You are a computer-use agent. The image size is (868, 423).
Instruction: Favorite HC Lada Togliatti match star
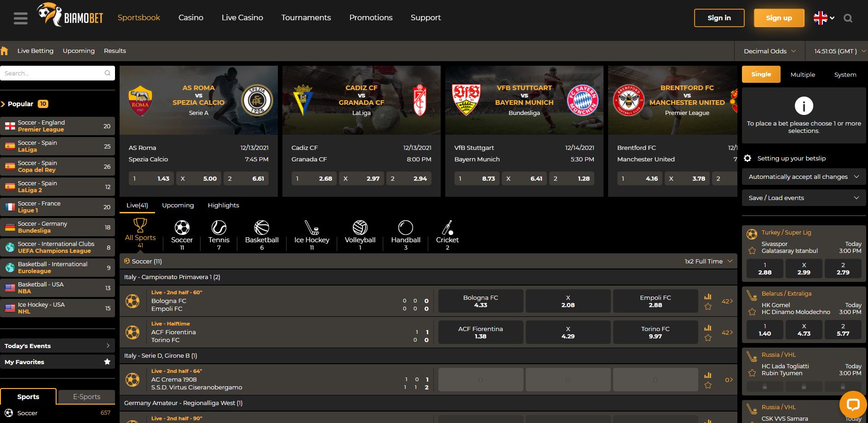pyautogui.click(x=752, y=373)
